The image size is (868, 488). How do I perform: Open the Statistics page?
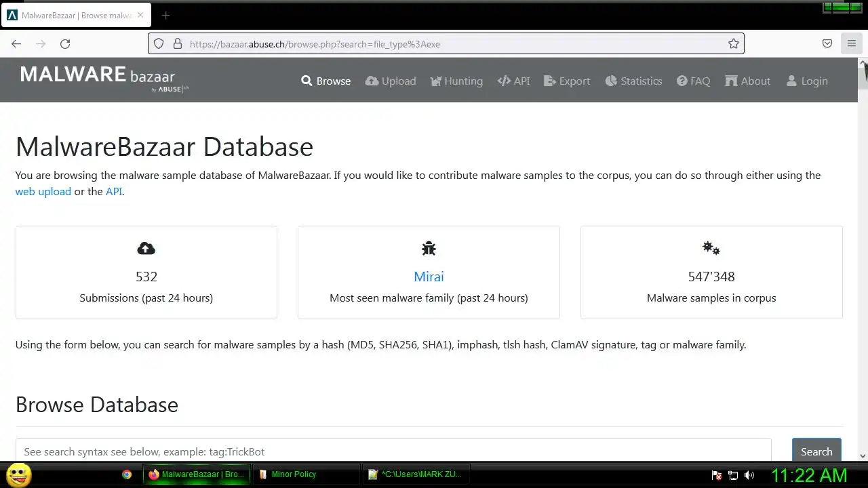point(633,81)
